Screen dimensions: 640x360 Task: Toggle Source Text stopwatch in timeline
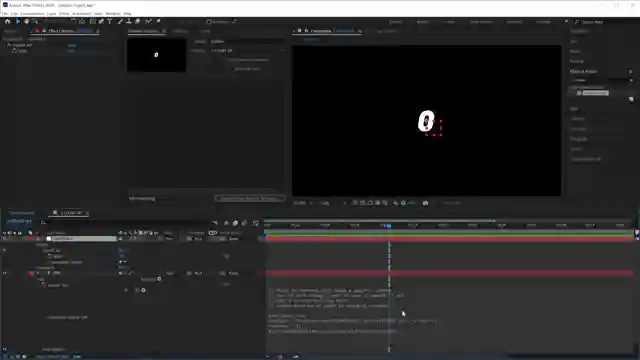point(43,285)
